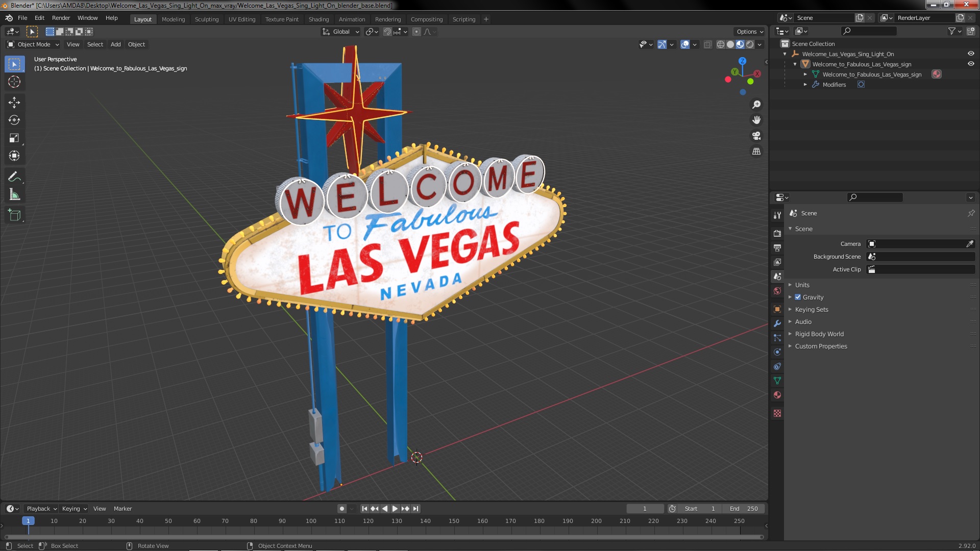980x551 pixels.
Task: Expand Audio panel
Action: (803, 322)
